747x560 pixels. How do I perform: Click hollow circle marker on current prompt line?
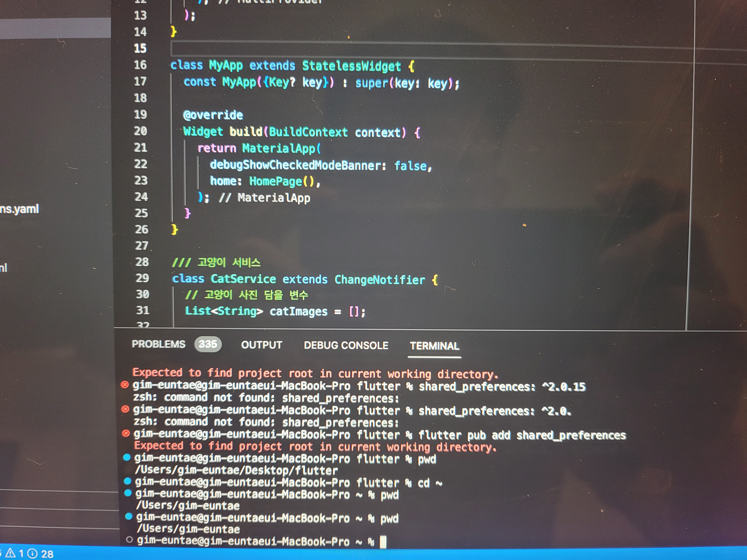[129, 539]
